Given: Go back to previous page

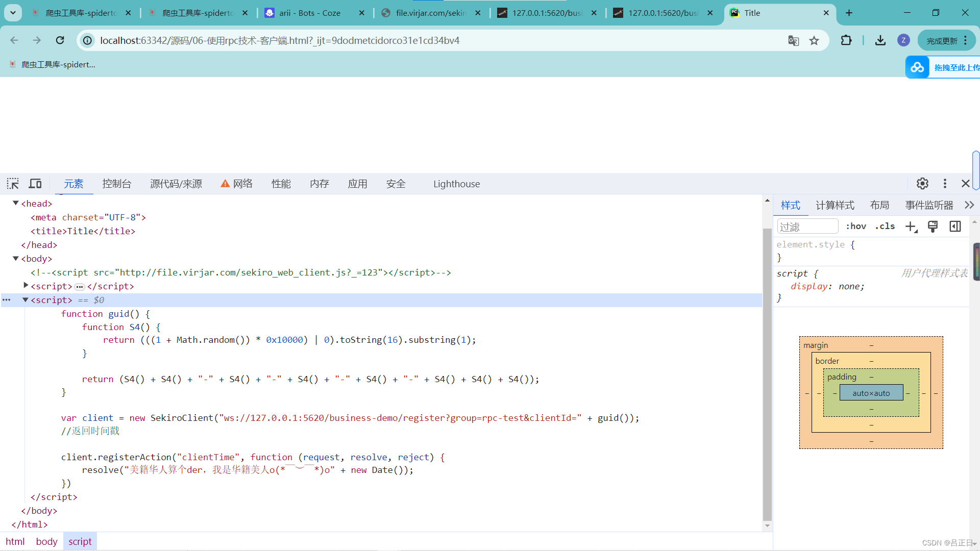Looking at the screenshot, I should point(14,40).
